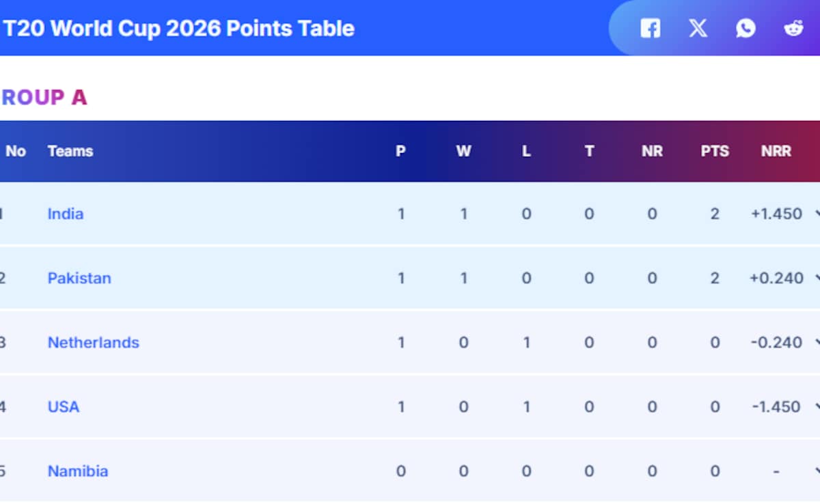Share points table on X
The image size is (820, 504).
coord(698,29)
